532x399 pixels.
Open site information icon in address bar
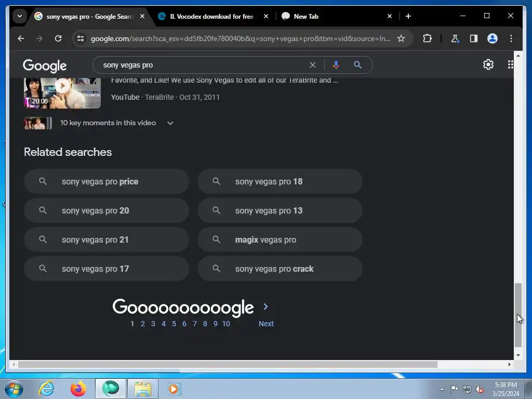point(81,38)
